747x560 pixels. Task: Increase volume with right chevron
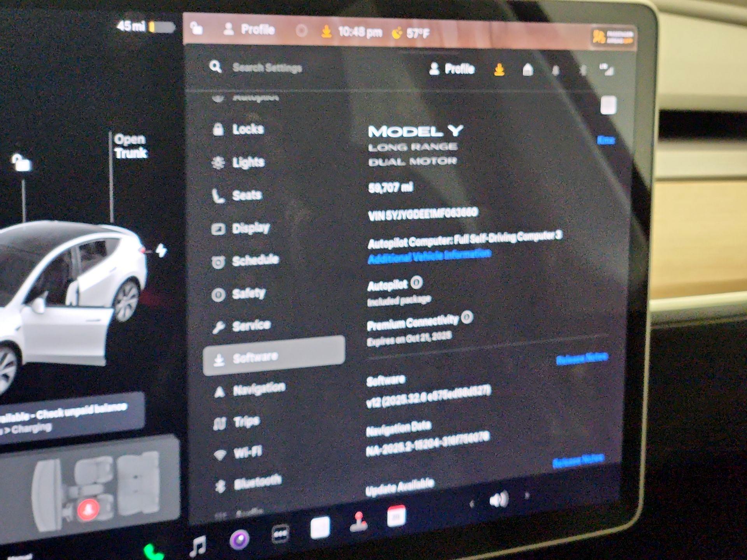tap(527, 495)
